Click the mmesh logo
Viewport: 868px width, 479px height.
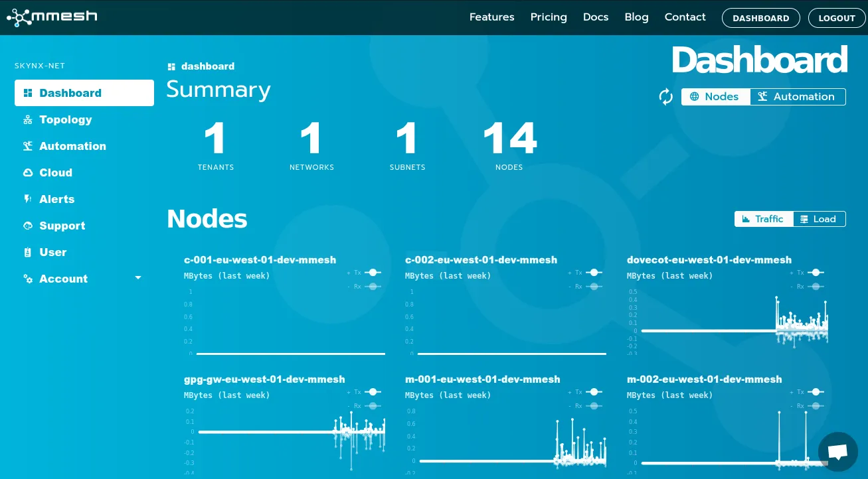[x=52, y=17]
